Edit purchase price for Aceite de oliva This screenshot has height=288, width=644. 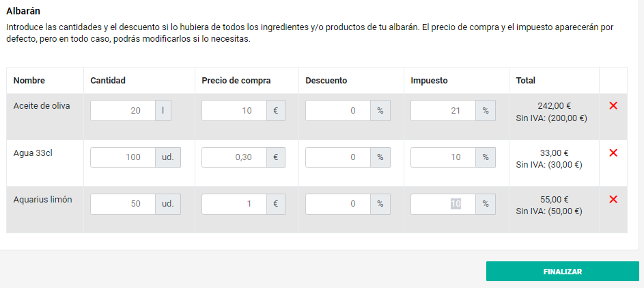234,111
